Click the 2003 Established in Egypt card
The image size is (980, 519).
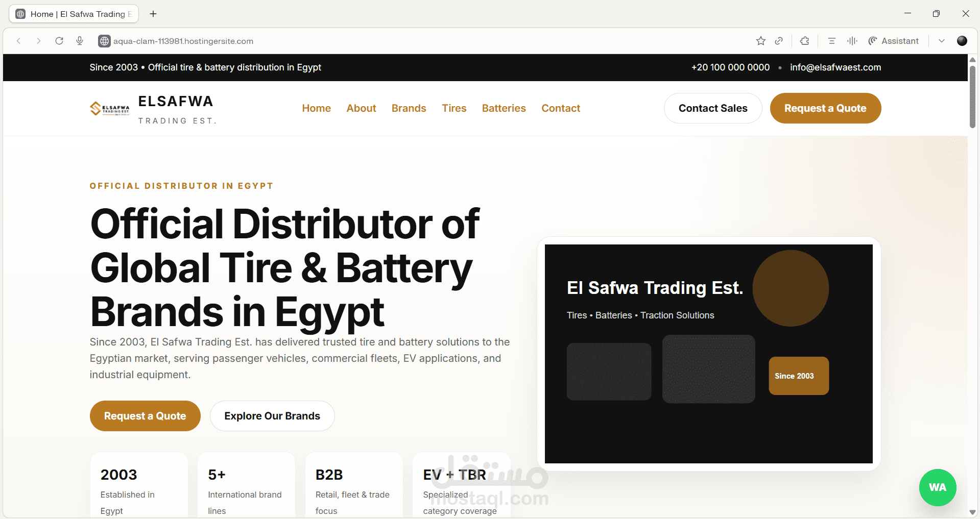point(139,485)
